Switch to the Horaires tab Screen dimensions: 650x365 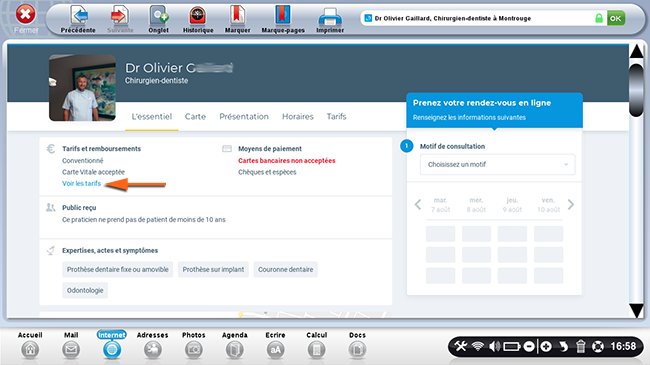(x=298, y=117)
